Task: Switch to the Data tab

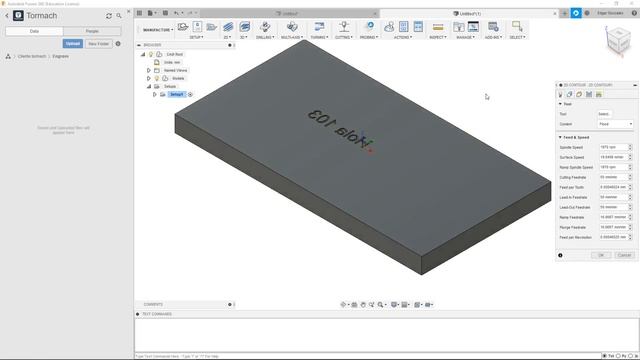Action: 34,31
